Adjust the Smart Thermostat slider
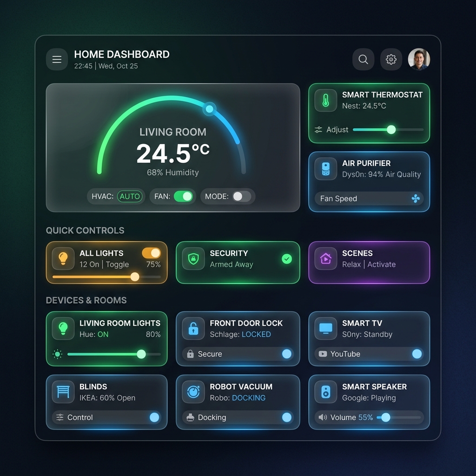Screen dimensions: 476x476 point(388,130)
